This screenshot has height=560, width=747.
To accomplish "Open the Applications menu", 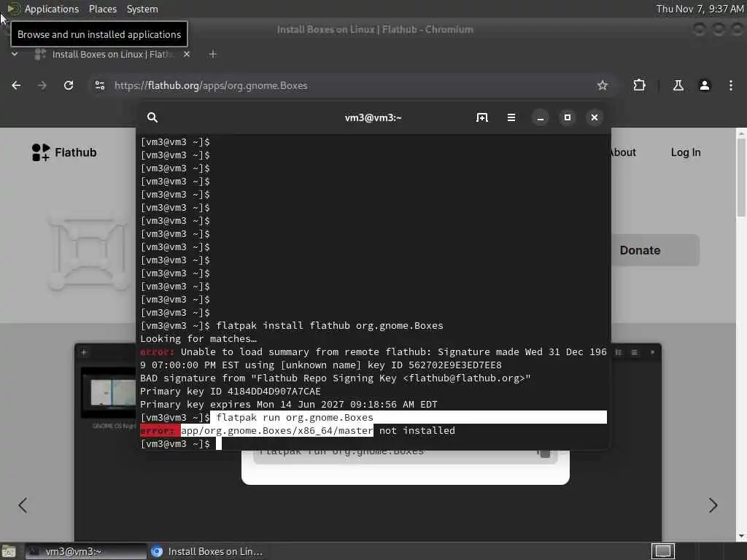I will (x=52, y=9).
